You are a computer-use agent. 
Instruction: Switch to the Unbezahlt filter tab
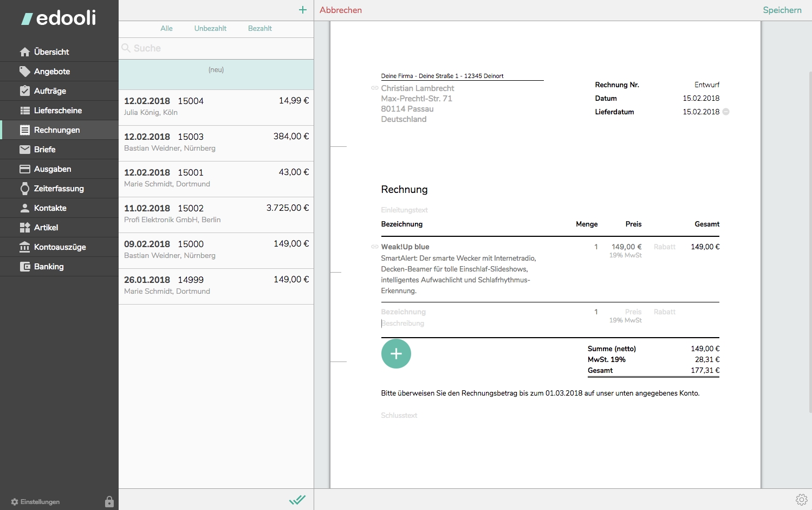point(210,28)
